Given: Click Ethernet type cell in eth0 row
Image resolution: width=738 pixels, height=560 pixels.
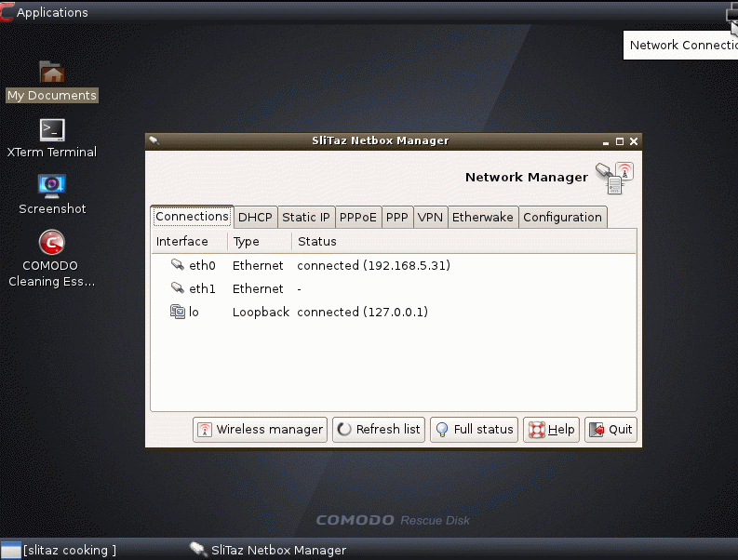Looking at the screenshot, I should (x=258, y=265).
